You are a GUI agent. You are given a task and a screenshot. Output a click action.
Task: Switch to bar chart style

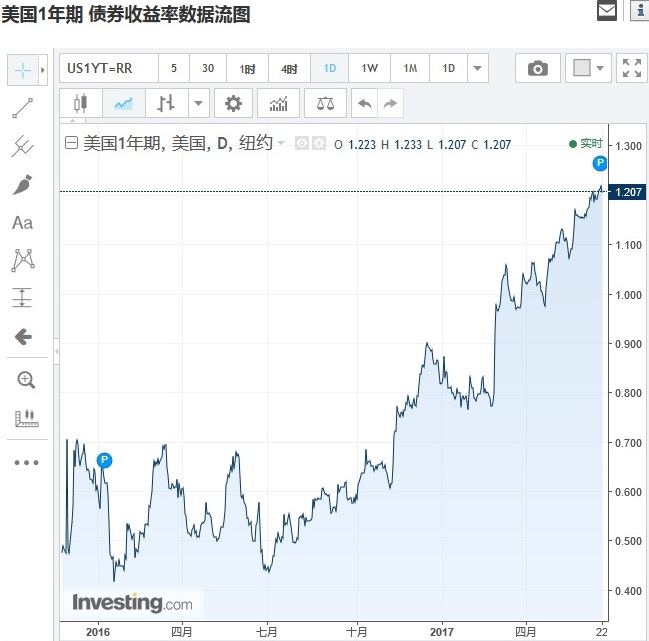[x=166, y=103]
